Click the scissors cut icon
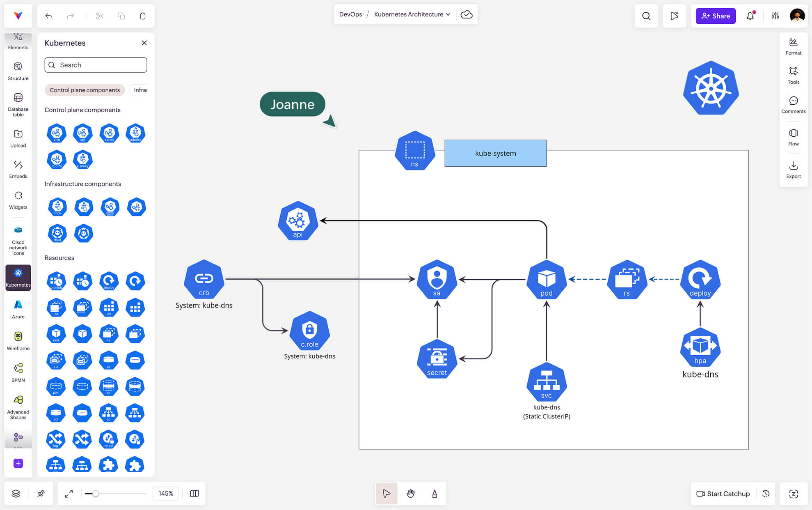This screenshot has height=510, width=812. coord(99,16)
